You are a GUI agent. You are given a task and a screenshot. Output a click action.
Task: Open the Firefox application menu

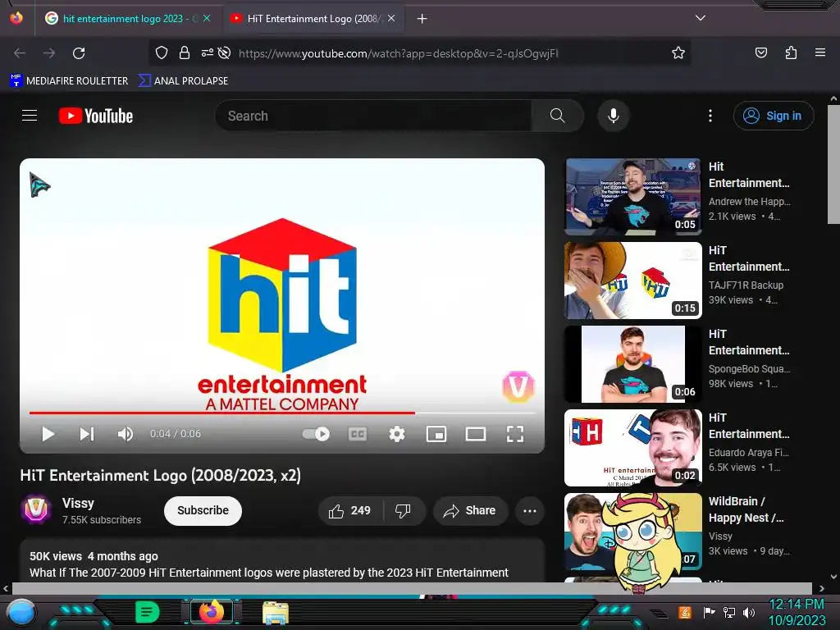click(x=820, y=52)
